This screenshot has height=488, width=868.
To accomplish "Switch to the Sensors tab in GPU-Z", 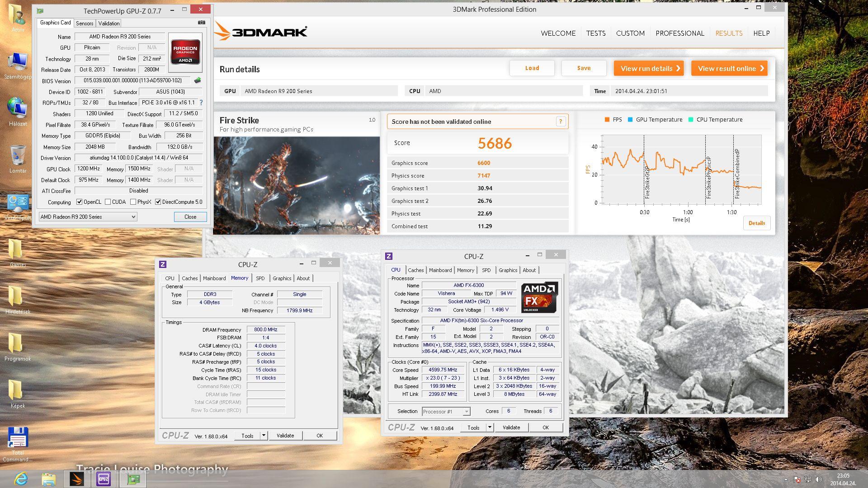I will click(85, 23).
